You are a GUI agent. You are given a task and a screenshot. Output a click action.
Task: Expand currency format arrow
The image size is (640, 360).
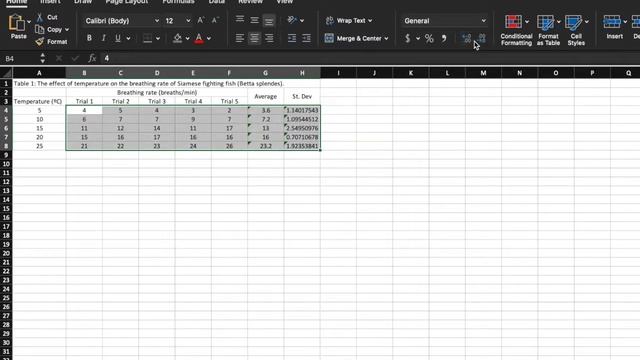click(x=418, y=39)
